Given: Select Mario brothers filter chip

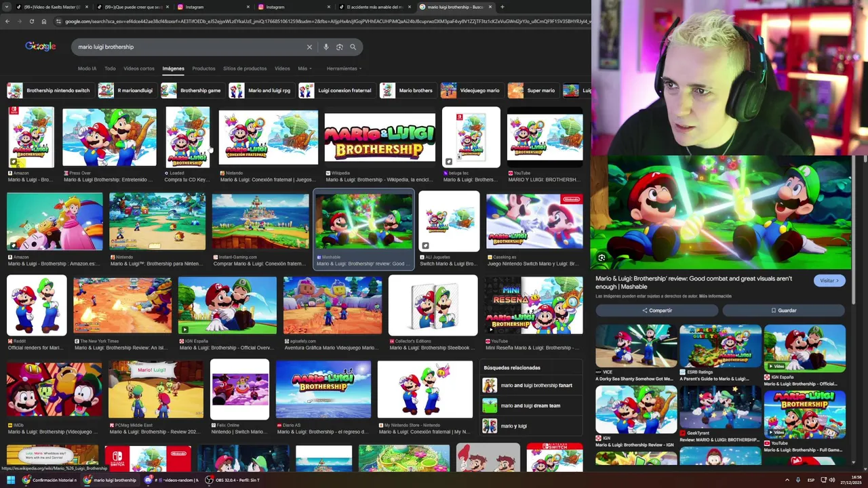Looking at the screenshot, I should click(x=408, y=90).
